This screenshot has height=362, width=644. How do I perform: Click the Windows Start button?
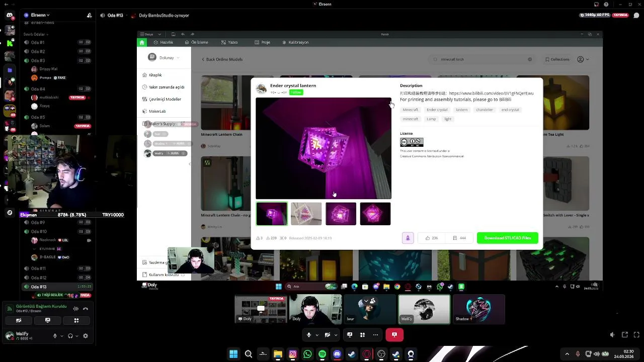tap(233, 354)
